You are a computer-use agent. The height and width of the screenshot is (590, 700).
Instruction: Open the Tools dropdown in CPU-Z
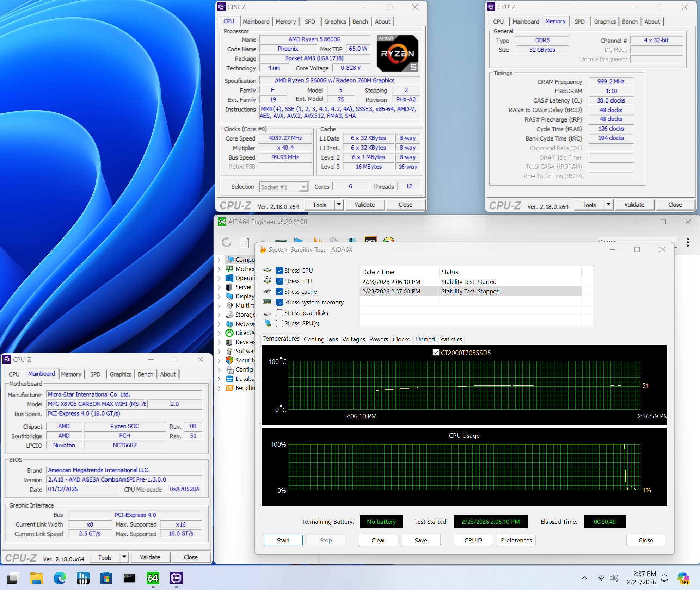pyautogui.click(x=338, y=204)
